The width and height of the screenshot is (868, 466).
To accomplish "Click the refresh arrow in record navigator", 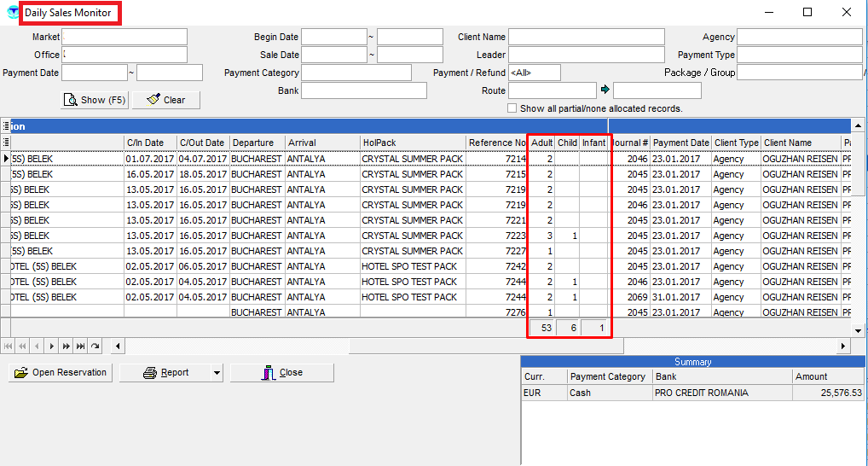I will point(95,346).
